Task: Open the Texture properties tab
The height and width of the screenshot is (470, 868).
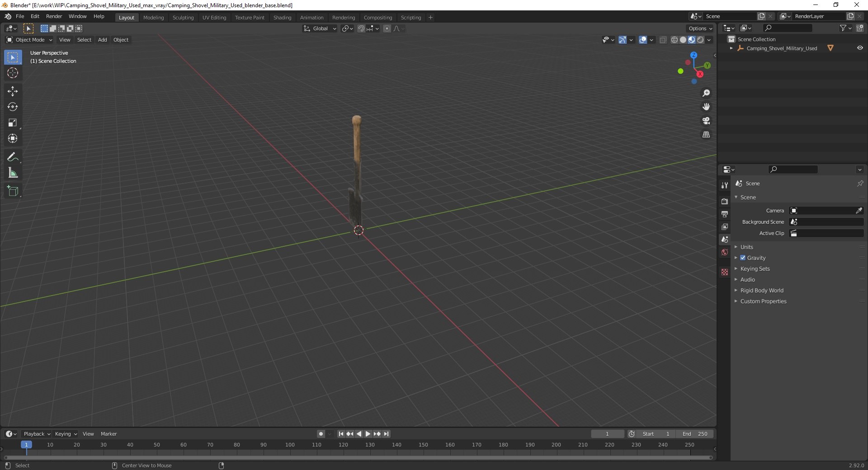Action: pos(725,272)
